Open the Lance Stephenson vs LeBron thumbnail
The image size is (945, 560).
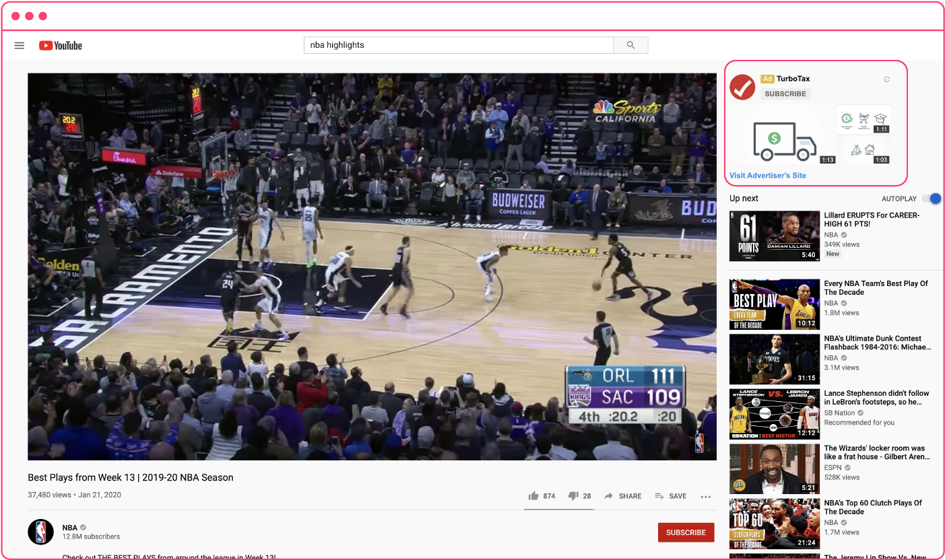coord(775,414)
